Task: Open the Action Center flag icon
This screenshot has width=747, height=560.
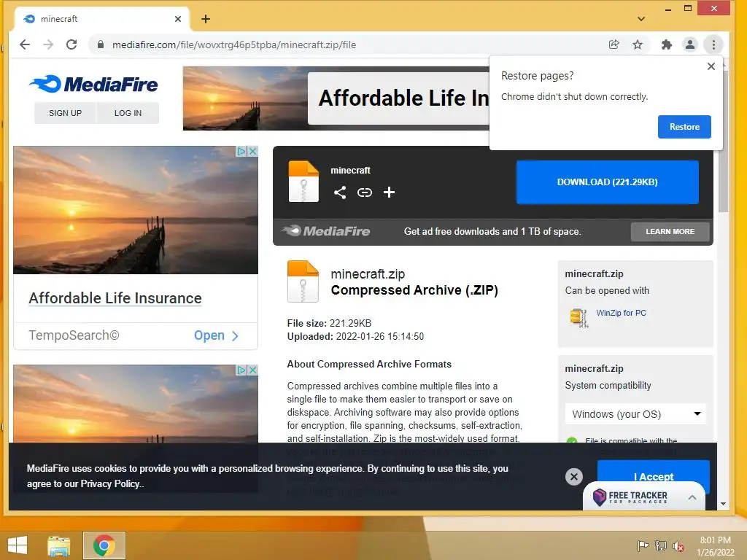Action: coord(643,546)
